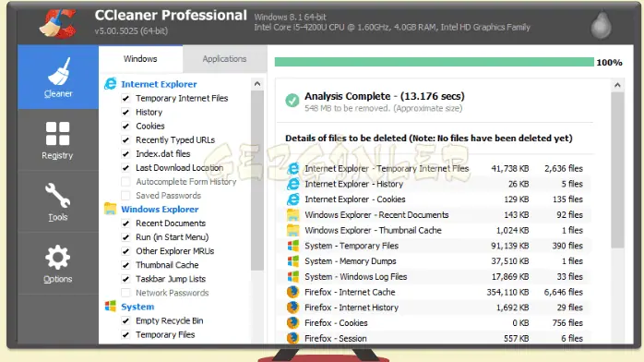
Task: Click folder icon beside Thumbnail Cache result
Action: (x=292, y=230)
